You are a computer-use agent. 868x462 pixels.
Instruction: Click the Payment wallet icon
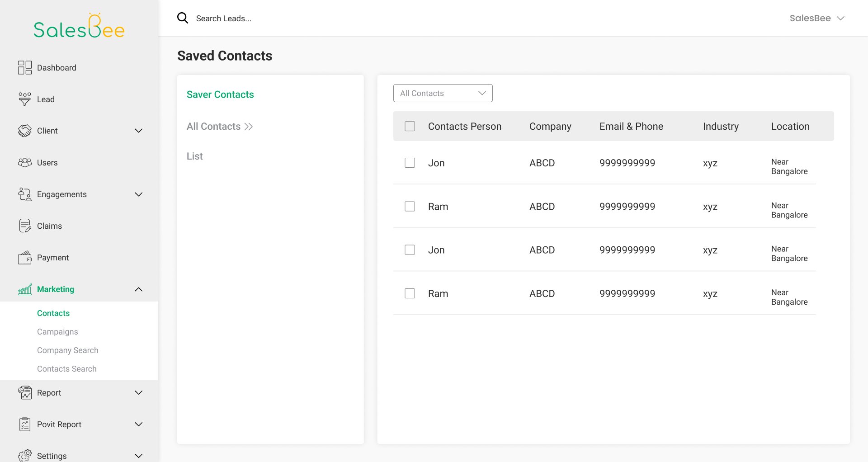pyautogui.click(x=25, y=258)
